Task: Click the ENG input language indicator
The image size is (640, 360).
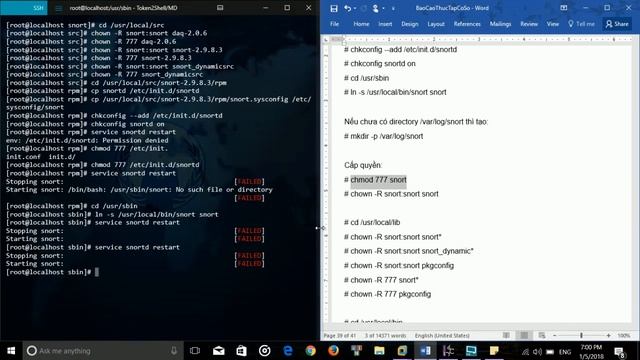Action: 565,352
